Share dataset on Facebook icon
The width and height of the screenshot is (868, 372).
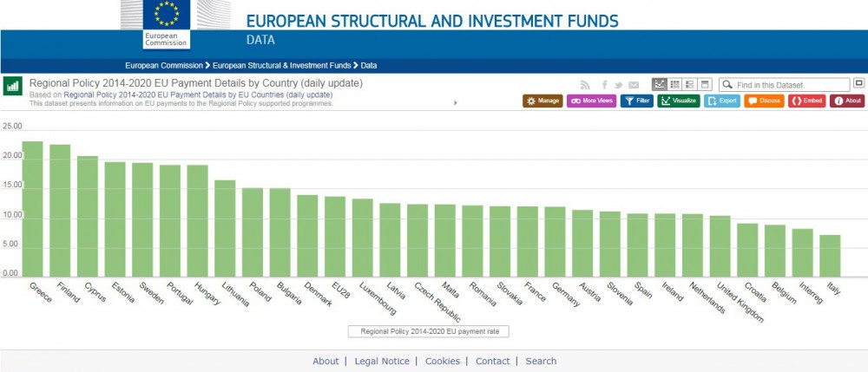point(603,85)
